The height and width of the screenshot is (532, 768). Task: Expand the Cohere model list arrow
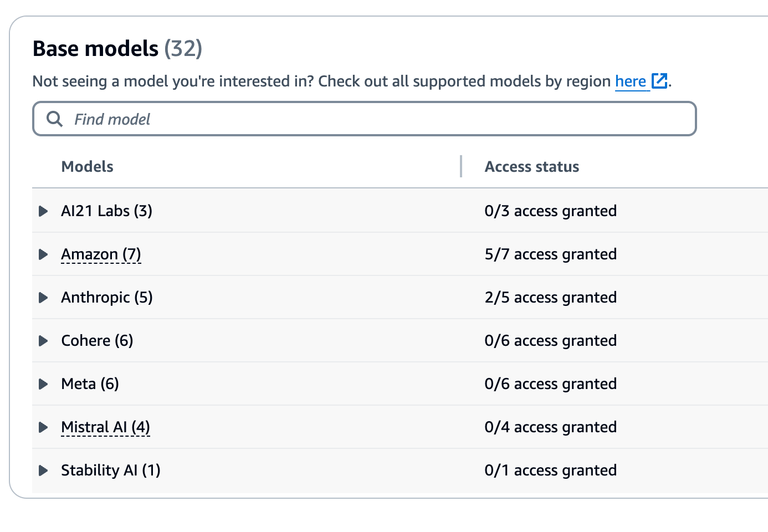(x=43, y=341)
